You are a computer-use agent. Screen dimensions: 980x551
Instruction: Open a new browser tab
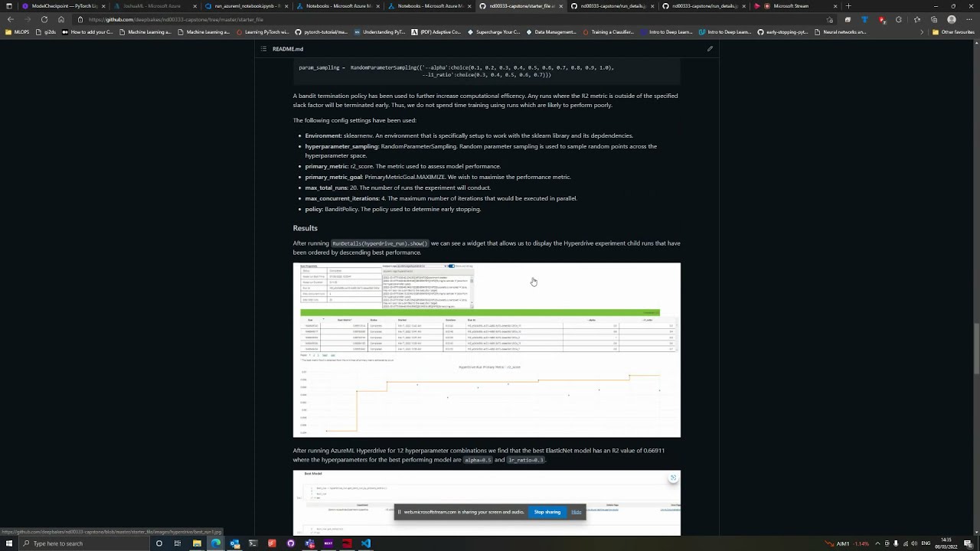pos(848,6)
